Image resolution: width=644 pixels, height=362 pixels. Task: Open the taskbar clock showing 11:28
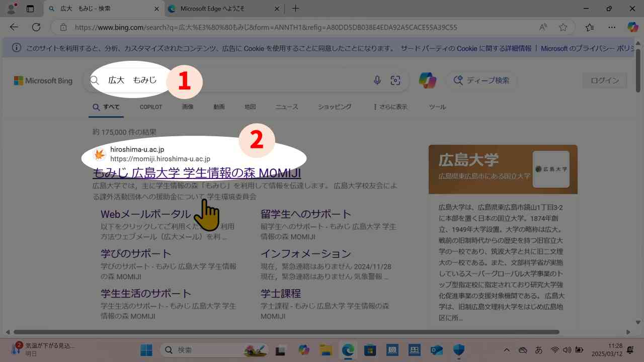[608, 349]
